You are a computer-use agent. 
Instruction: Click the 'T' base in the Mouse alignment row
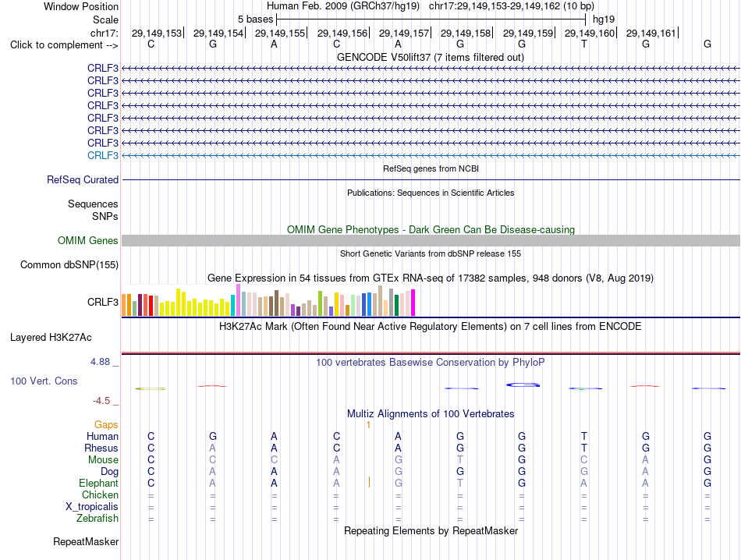click(x=460, y=460)
